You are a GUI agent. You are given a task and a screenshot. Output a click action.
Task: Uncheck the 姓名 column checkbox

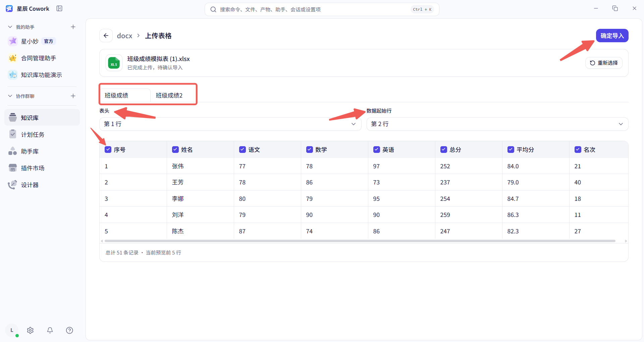click(x=175, y=150)
